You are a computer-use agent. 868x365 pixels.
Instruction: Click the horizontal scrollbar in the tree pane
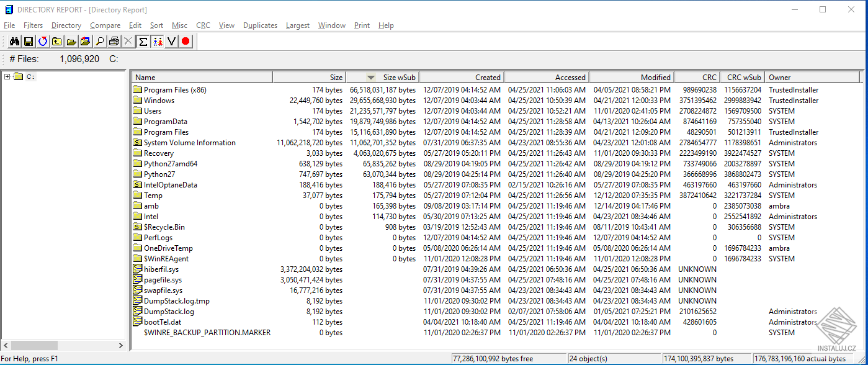click(34, 345)
